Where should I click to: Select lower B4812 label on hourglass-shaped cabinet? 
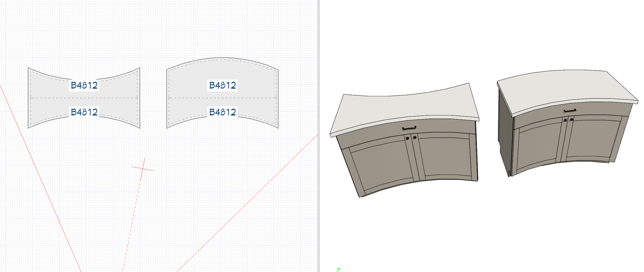point(84,112)
